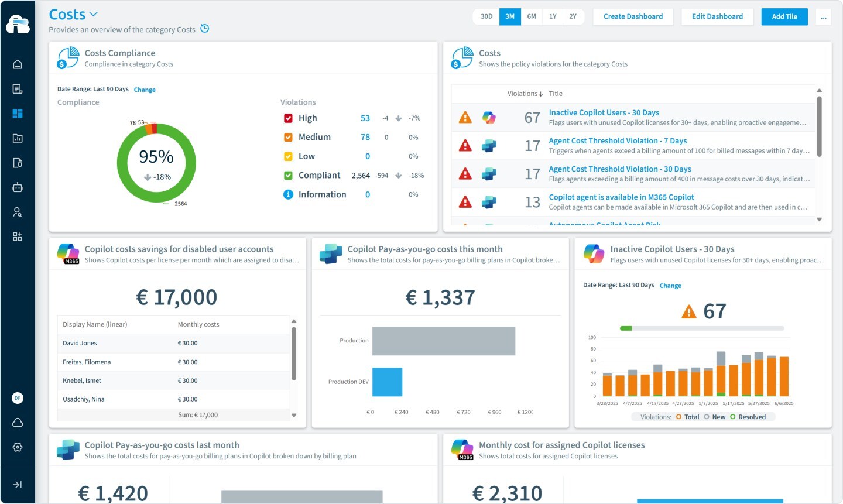Open the cloud icon in the lower sidebar
This screenshot has height=504, width=843.
(18, 423)
